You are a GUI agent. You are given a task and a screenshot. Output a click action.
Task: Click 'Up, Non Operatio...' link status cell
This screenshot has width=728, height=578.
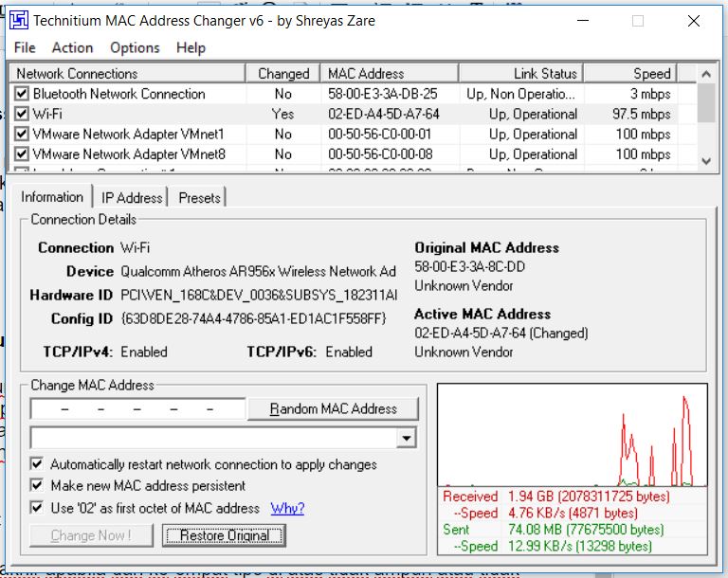click(x=521, y=94)
